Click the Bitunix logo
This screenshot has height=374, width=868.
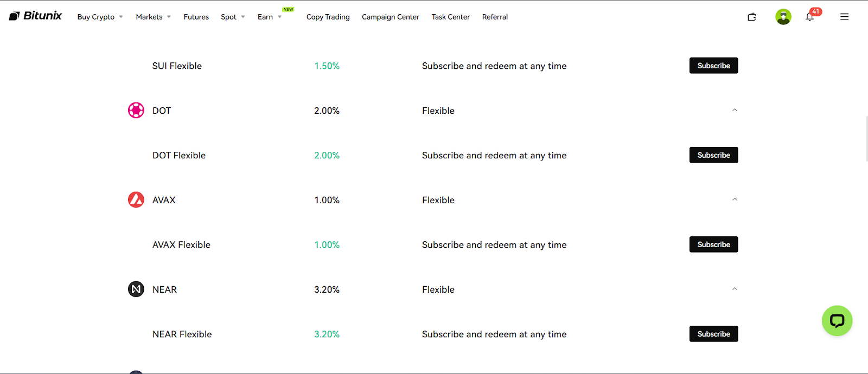[x=36, y=16]
